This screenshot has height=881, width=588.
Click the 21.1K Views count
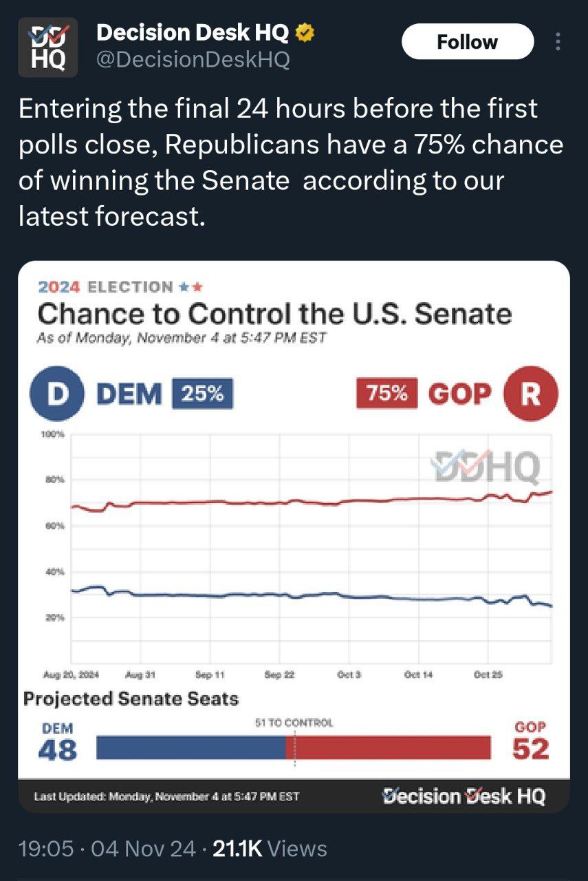click(271, 849)
